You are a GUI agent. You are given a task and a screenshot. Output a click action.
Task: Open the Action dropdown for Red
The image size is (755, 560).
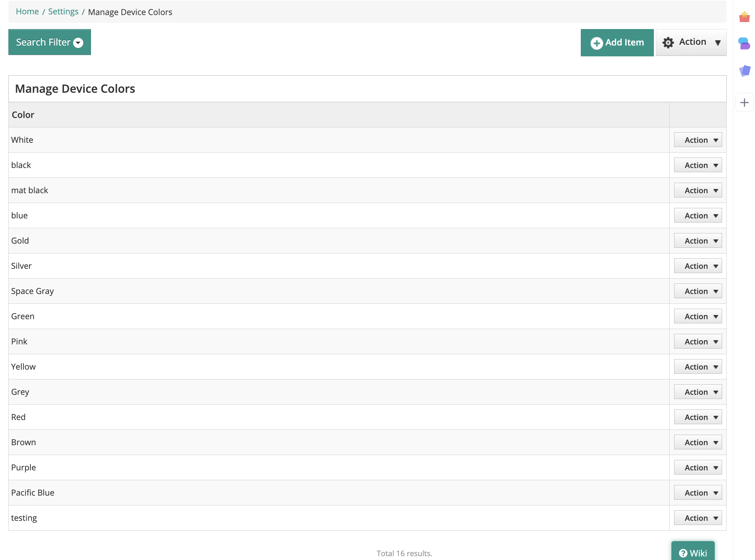(698, 417)
